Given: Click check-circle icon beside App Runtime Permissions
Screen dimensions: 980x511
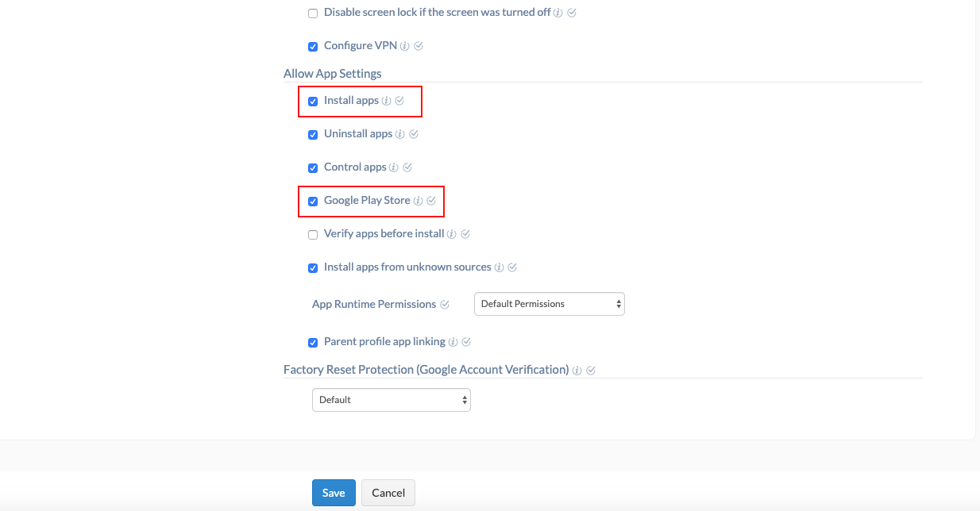Looking at the screenshot, I should point(445,305).
